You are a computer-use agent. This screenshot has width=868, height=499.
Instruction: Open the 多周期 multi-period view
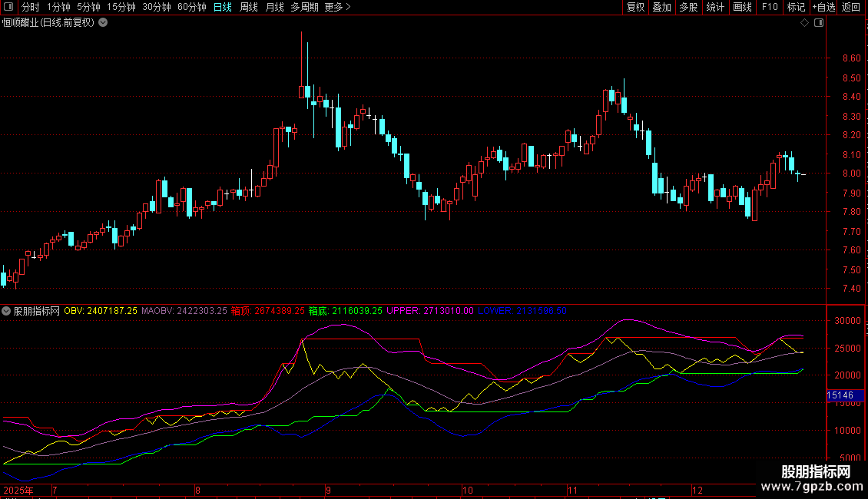tap(305, 7)
